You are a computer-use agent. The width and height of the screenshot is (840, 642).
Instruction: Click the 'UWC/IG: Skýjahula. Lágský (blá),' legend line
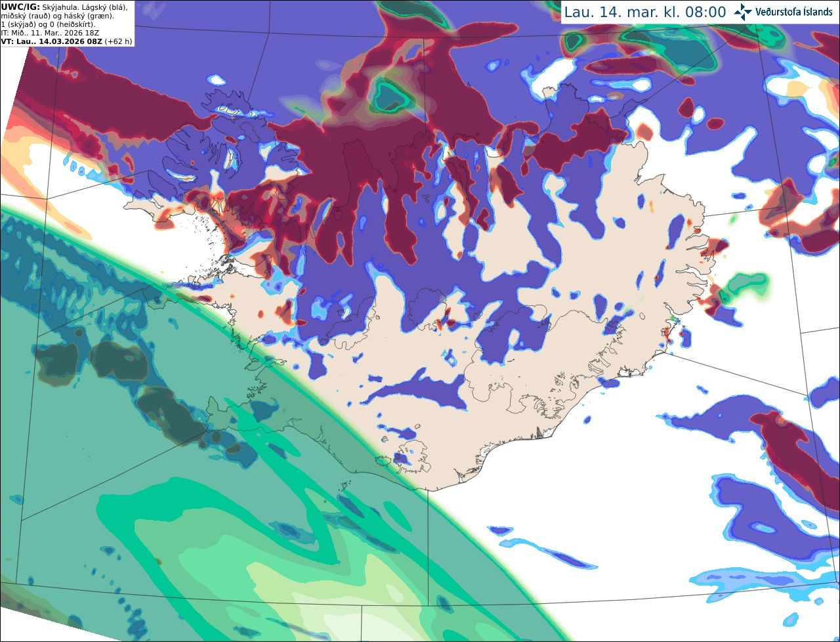coord(65,7)
